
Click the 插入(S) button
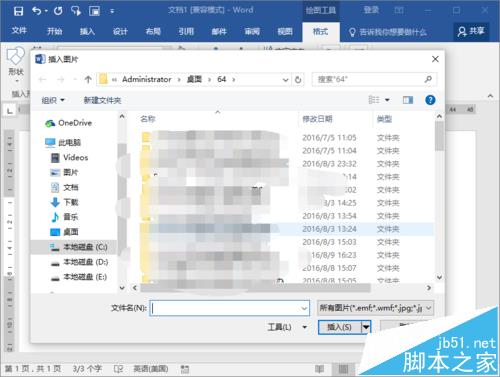click(339, 327)
